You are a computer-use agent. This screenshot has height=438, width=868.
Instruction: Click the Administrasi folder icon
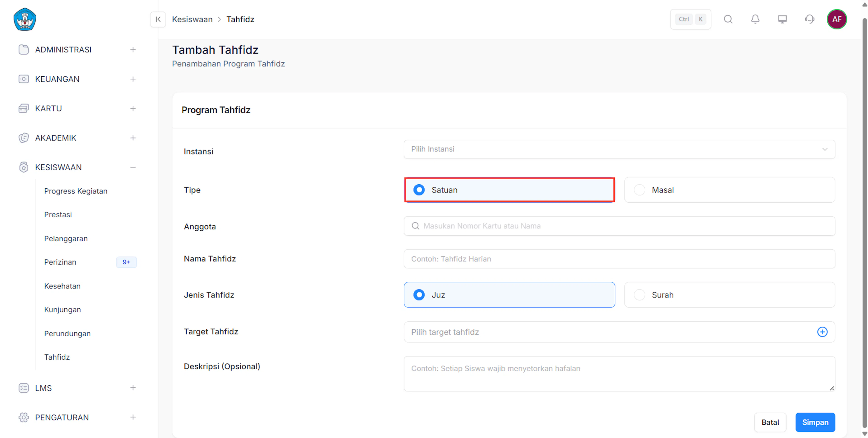coord(24,49)
